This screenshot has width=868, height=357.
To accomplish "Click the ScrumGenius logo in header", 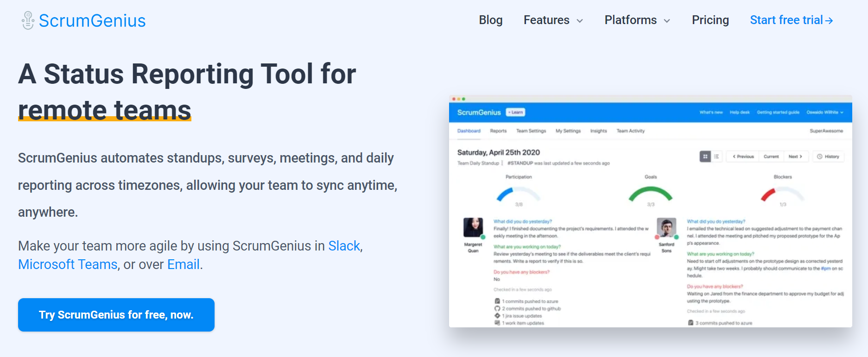I will click(83, 20).
